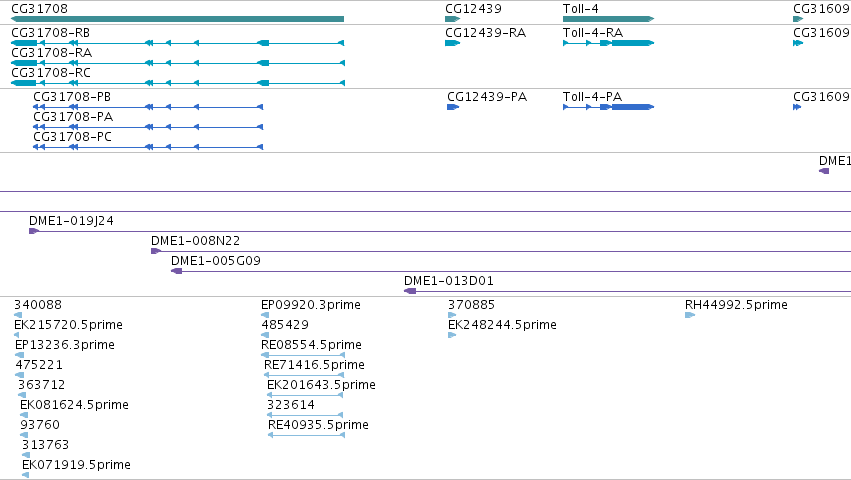Viewport: 851px width, 480px height.
Task: Select the RE40935.5prime EST feature
Action: [x=307, y=435]
